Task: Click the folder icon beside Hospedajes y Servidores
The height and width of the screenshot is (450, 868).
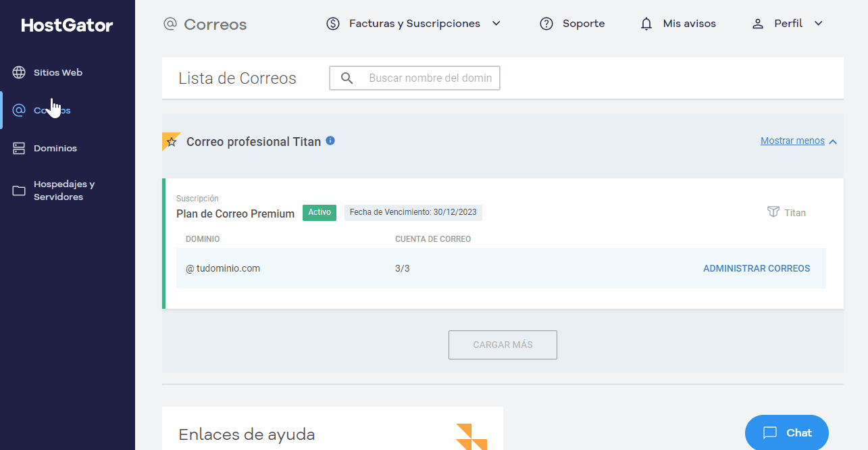Action: pos(19,191)
